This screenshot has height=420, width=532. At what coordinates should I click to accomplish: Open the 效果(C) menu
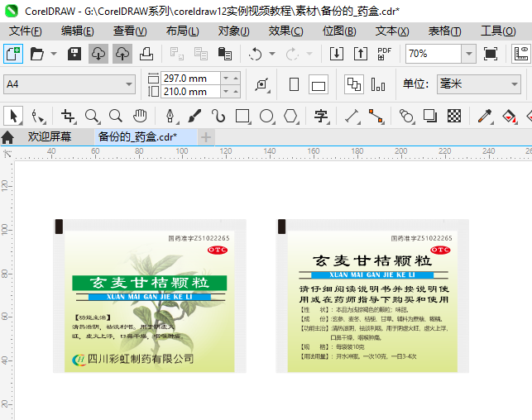[285, 31]
